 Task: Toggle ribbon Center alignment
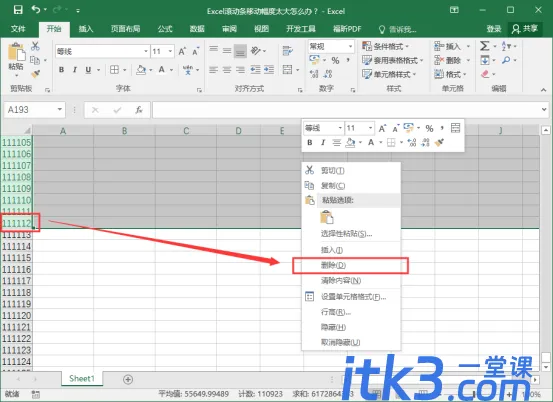point(227,70)
